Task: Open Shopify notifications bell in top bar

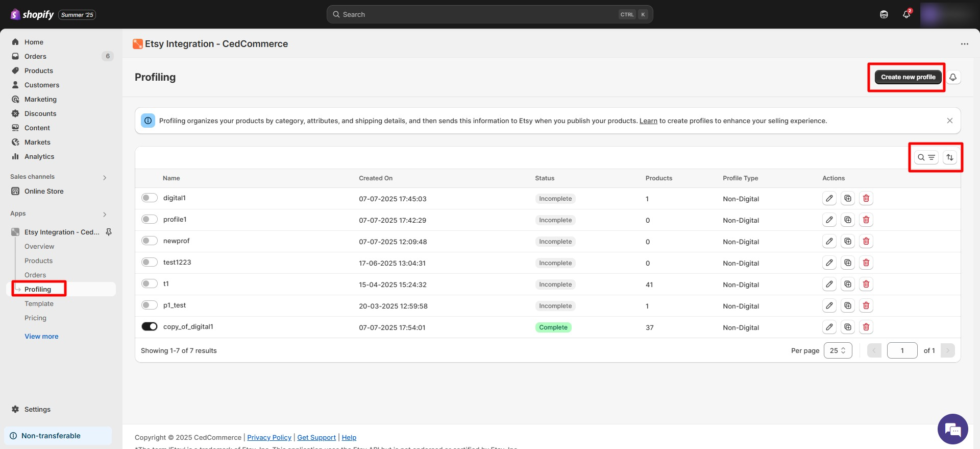Action: (906, 14)
